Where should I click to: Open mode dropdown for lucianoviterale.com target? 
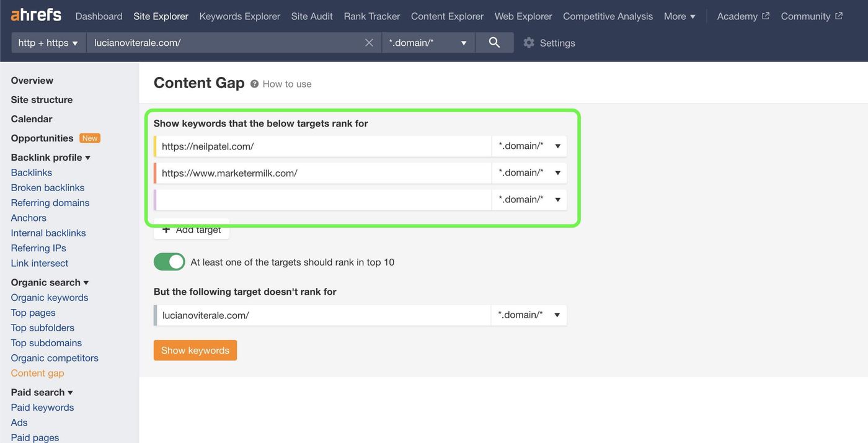pyautogui.click(x=529, y=315)
